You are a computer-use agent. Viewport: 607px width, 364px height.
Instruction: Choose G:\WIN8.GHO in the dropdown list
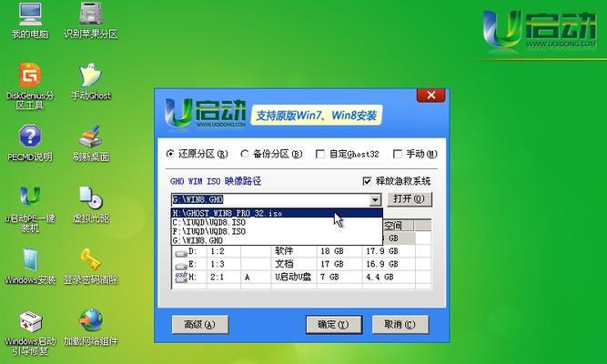click(277, 240)
